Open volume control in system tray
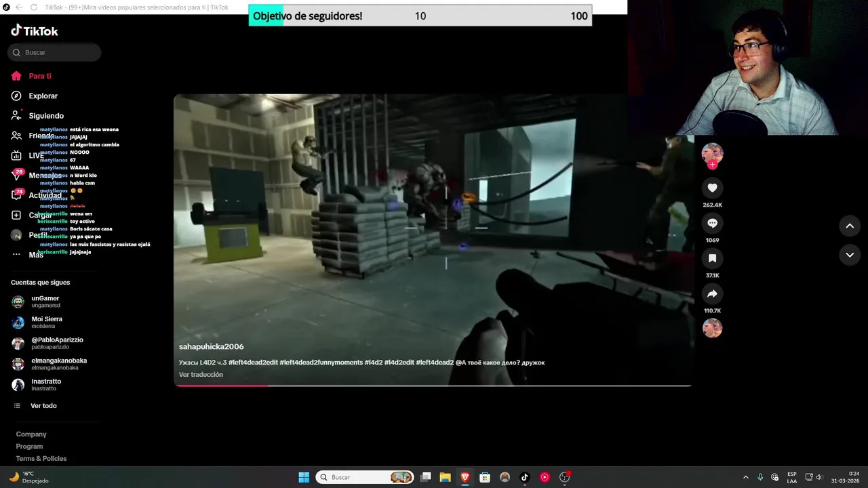 (x=819, y=477)
